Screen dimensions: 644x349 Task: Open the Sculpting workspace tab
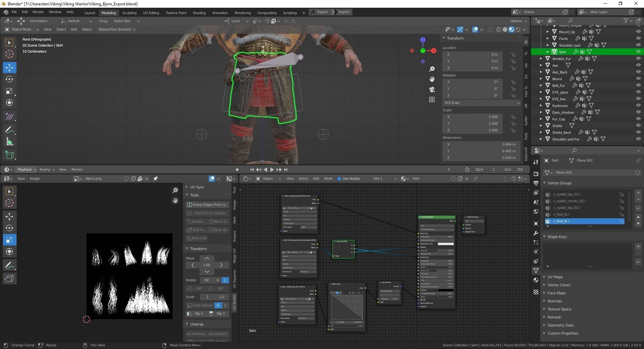point(129,13)
